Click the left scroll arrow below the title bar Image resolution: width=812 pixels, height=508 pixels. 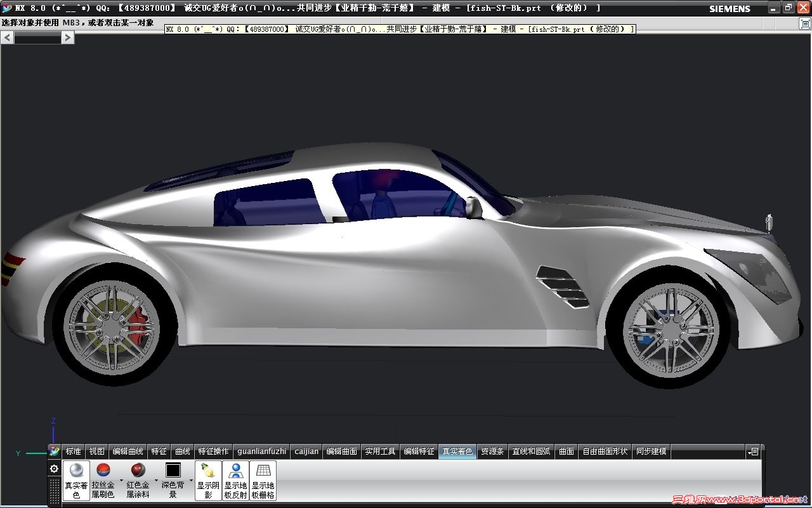(8, 37)
